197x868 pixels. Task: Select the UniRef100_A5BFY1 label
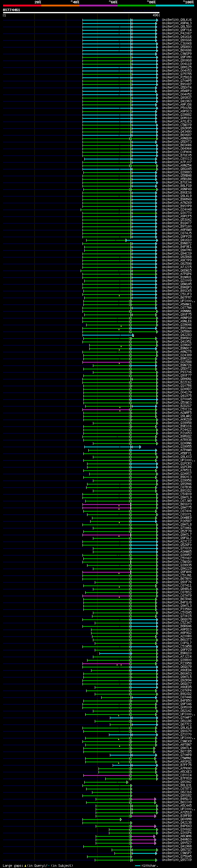176,453
